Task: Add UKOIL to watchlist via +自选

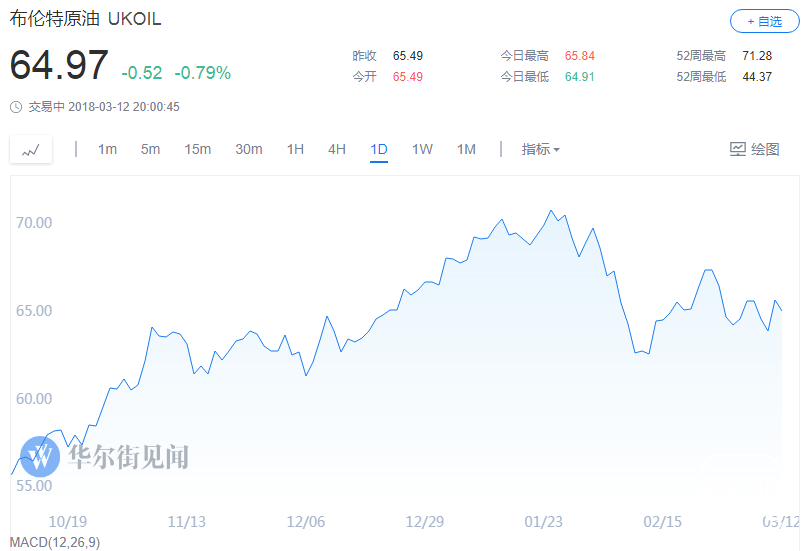Action: coord(764,21)
